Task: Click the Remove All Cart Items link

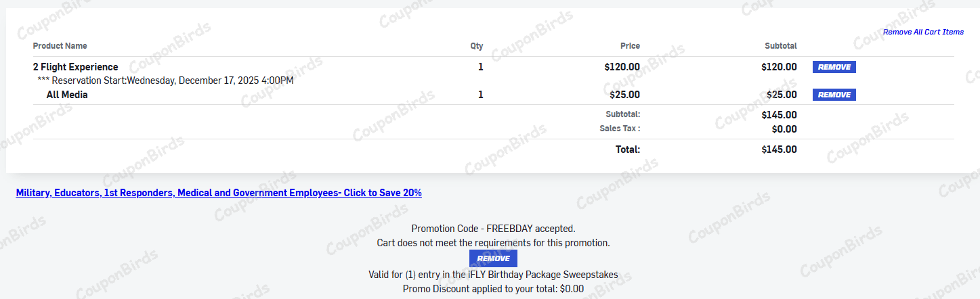Action: click(923, 32)
